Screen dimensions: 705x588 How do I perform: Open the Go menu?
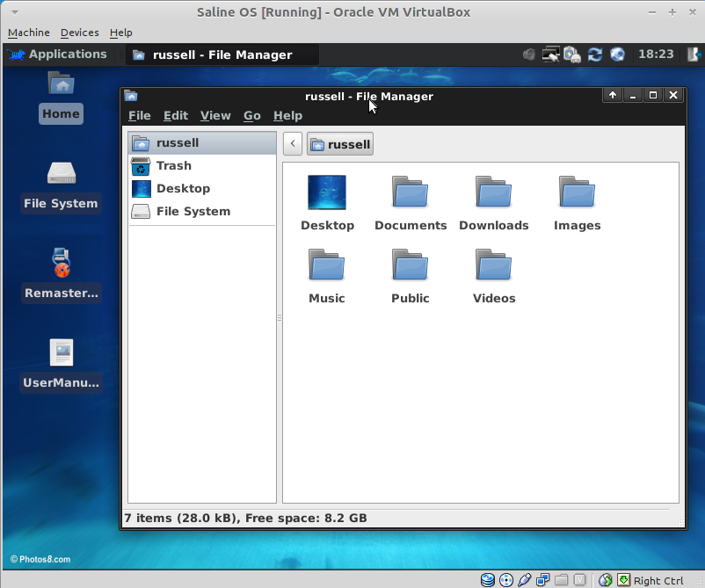(x=251, y=115)
